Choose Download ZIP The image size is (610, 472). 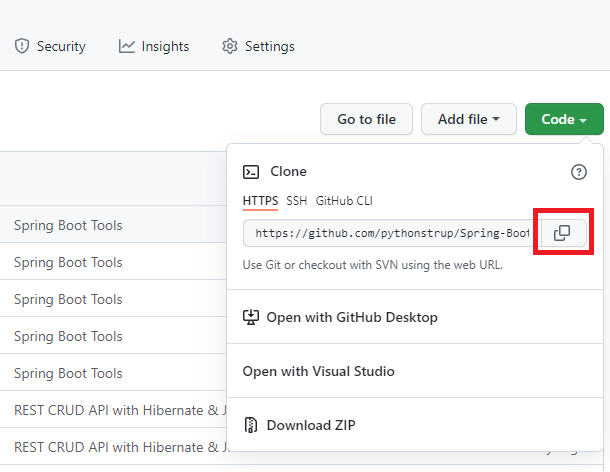tap(415, 425)
